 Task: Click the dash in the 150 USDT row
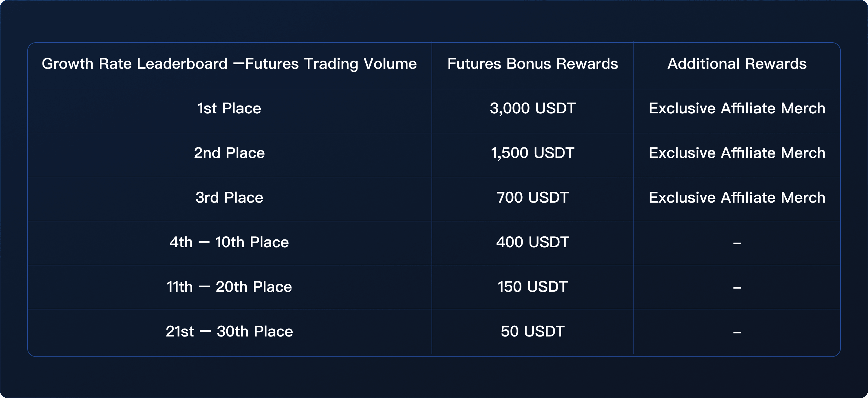coord(737,288)
